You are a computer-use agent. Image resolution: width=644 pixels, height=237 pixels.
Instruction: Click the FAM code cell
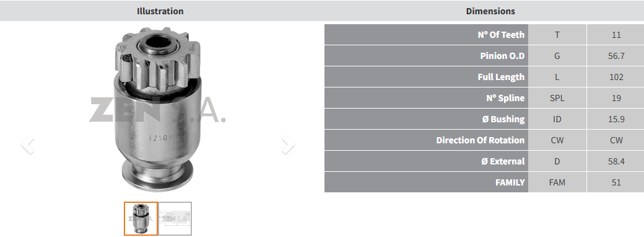(557, 182)
